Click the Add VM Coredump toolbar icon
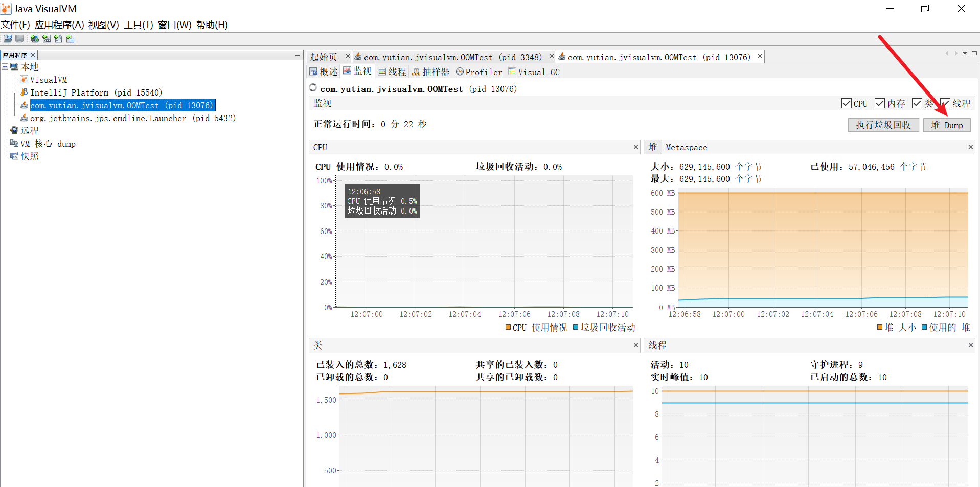Viewport: 980px width, 487px height. click(x=58, y=39)
